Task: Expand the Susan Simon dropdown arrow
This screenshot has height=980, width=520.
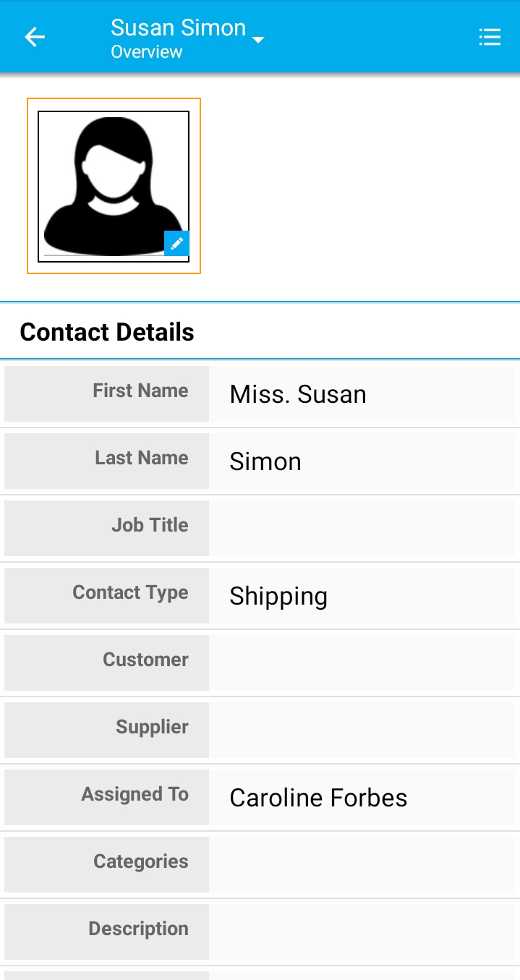Action: 258,40
